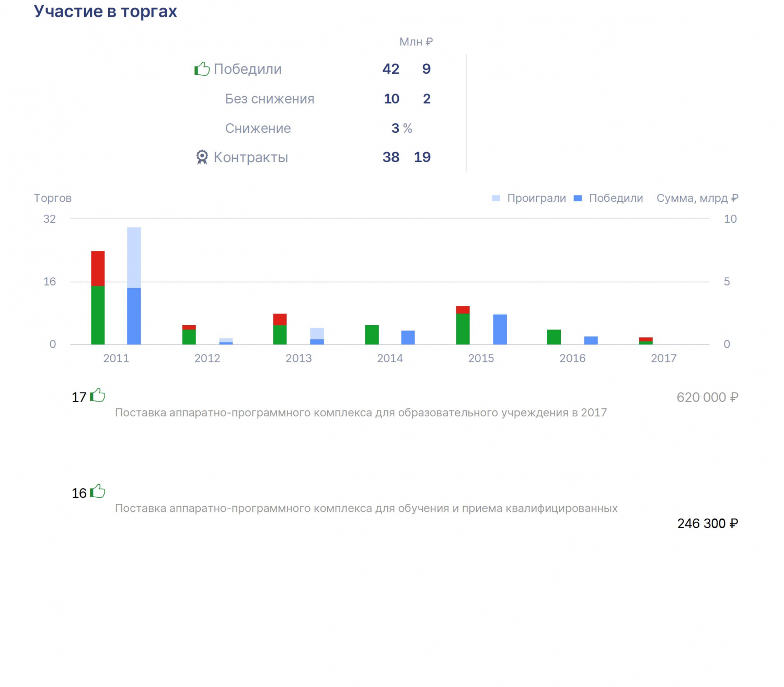Toggle the Проиграли legend series
Screen dimensions: 784x687
click(529, 198)
